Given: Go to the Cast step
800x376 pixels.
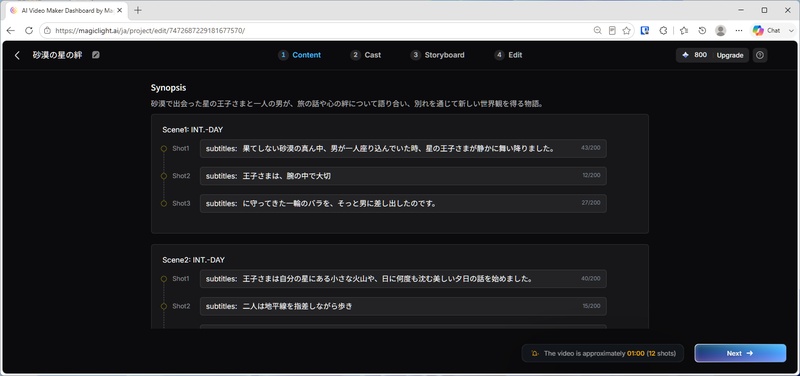Looking at the screenshot, I should point(366,55).
